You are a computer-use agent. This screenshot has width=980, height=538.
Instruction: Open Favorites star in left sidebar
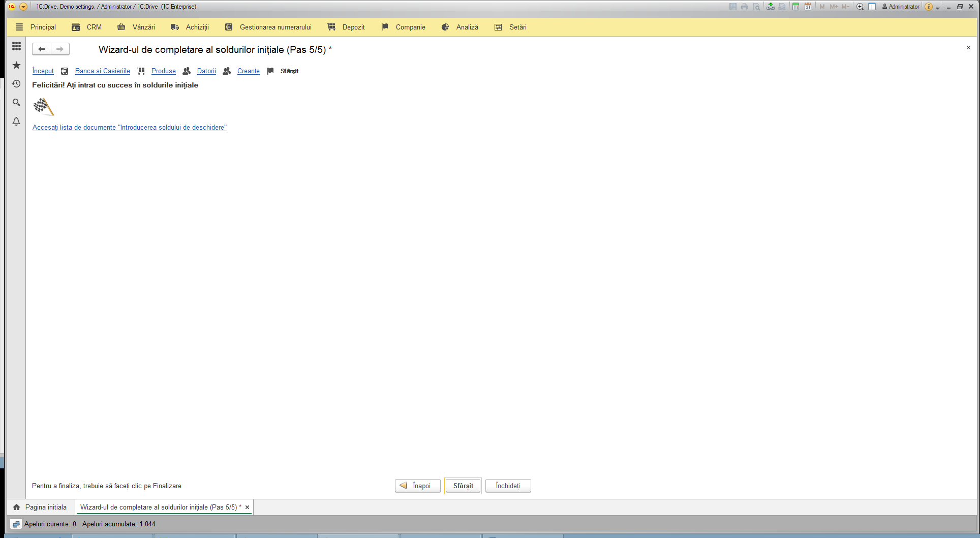(16, 65)
